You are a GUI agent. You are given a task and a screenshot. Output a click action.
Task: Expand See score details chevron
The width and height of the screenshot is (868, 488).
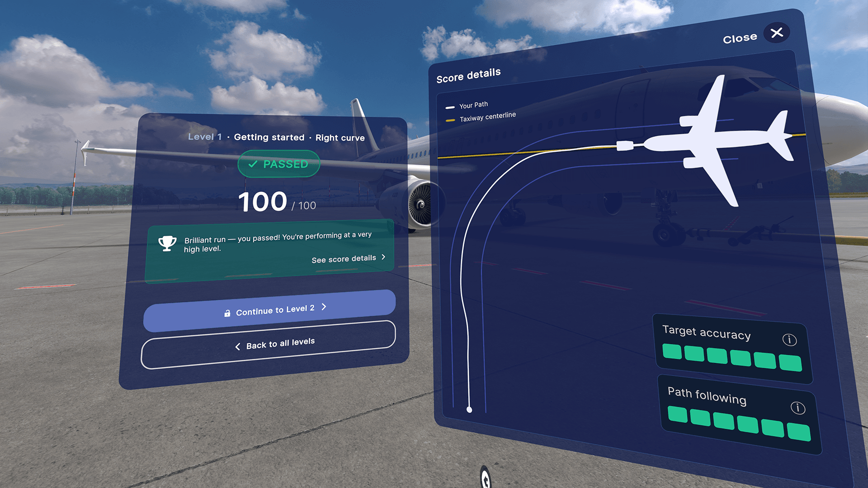[x=383, y=257]
